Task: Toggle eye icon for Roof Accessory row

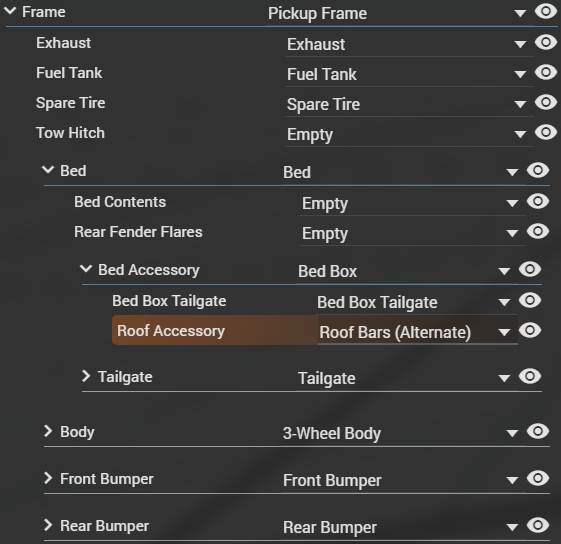Action: coord(530,330)
